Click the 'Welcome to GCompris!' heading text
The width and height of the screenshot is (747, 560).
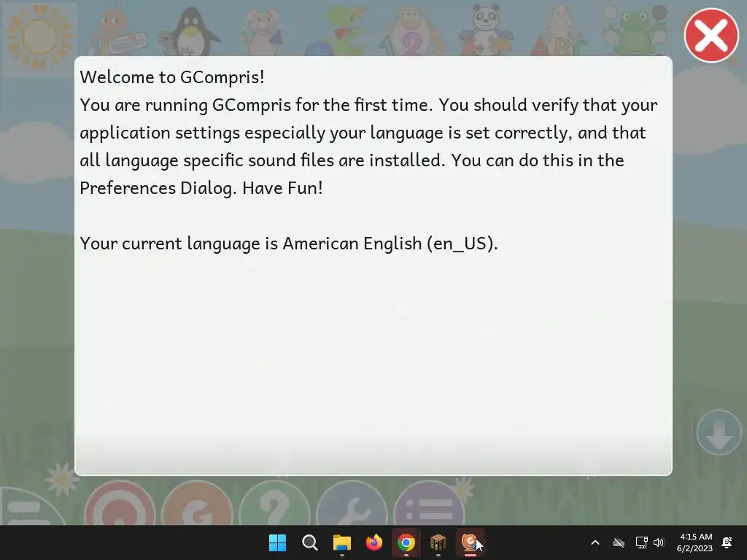click(172, 77)
